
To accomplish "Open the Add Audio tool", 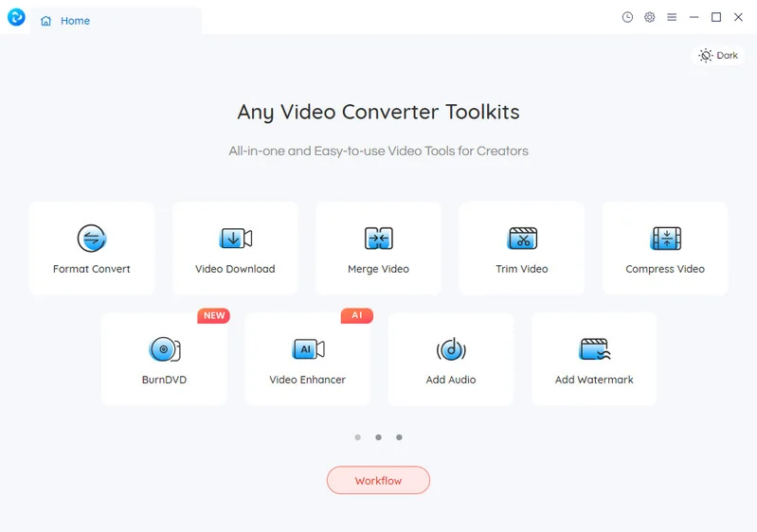I will pyautogui.click(x=451, y=360).
